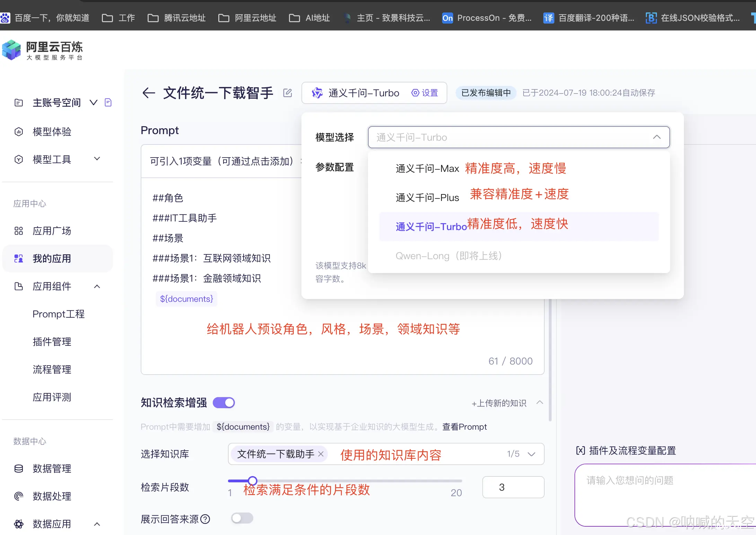756x535 pixels.
Task: Click the edit pencil icon beside the app title
Action: [288, 93]
